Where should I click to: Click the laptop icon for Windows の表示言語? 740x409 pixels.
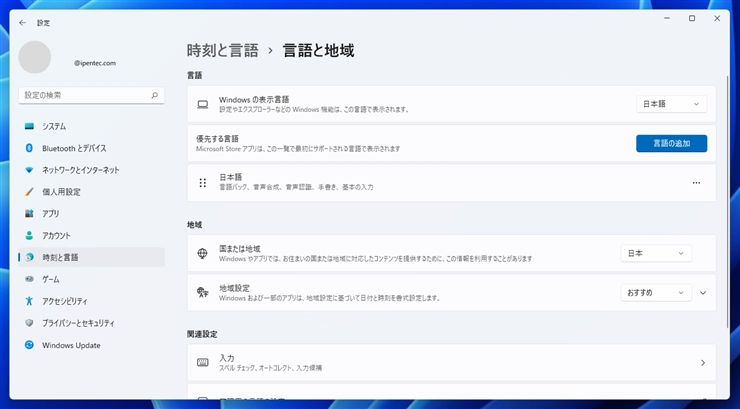pyautogui.click(x=202, y=104)
